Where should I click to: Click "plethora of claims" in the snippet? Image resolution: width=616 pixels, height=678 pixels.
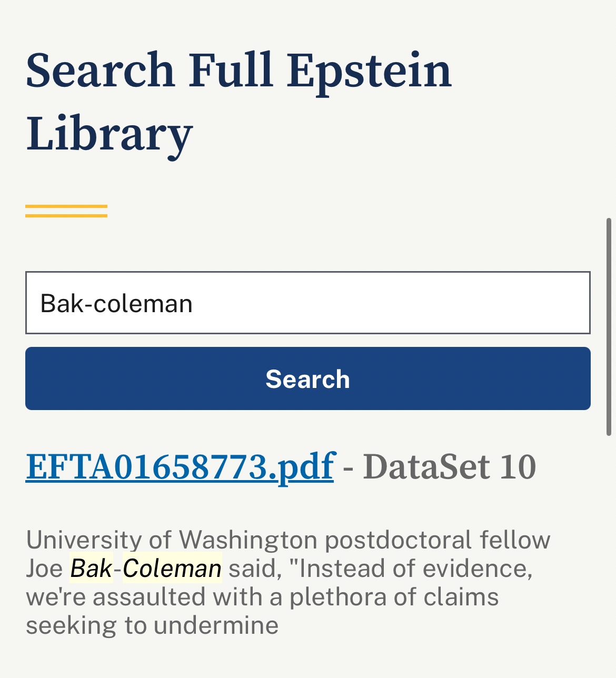[394, 597]
